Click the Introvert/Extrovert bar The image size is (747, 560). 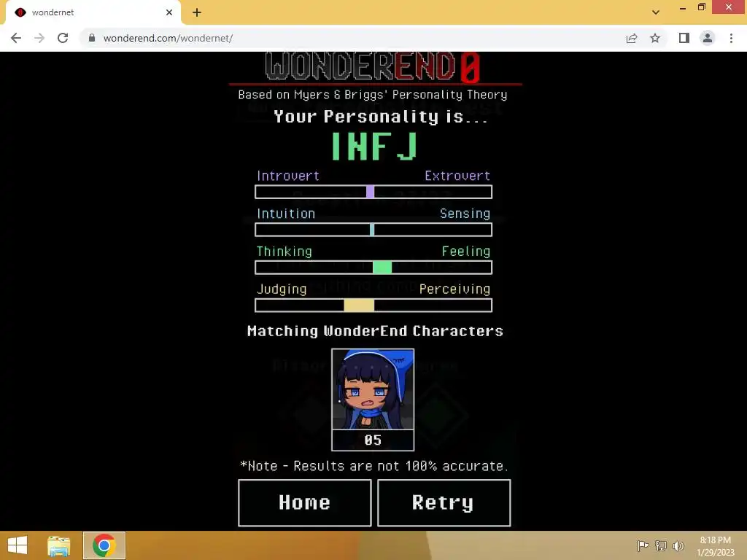point(373,192)
